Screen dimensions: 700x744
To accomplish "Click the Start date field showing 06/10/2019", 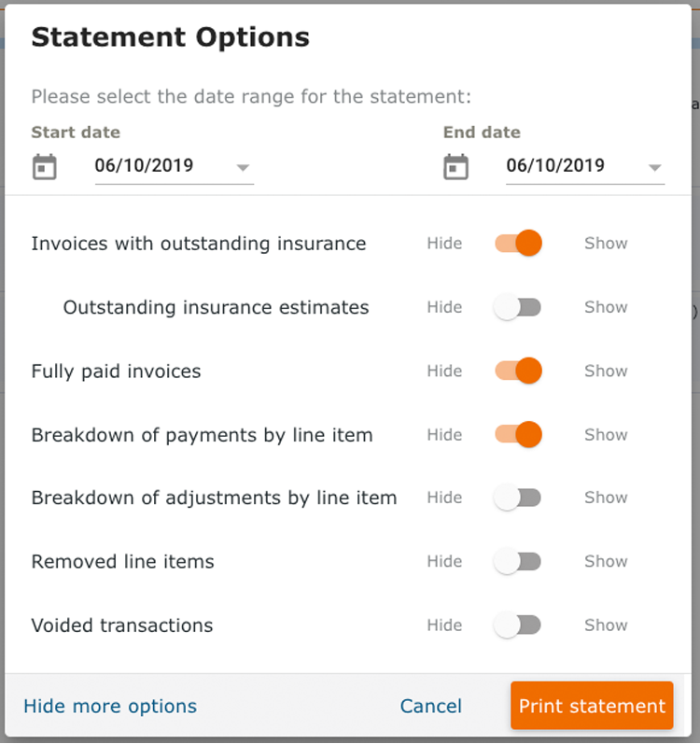I will (x=174, y=166).
